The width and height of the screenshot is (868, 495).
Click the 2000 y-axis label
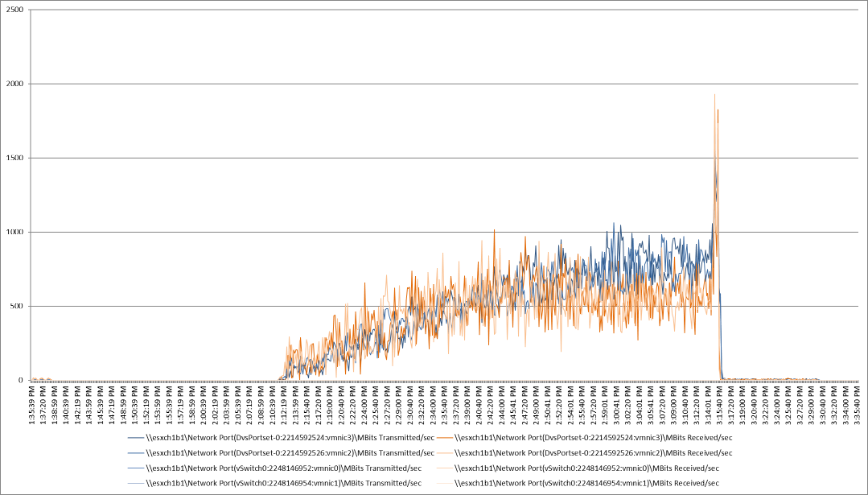coord(15,85)
